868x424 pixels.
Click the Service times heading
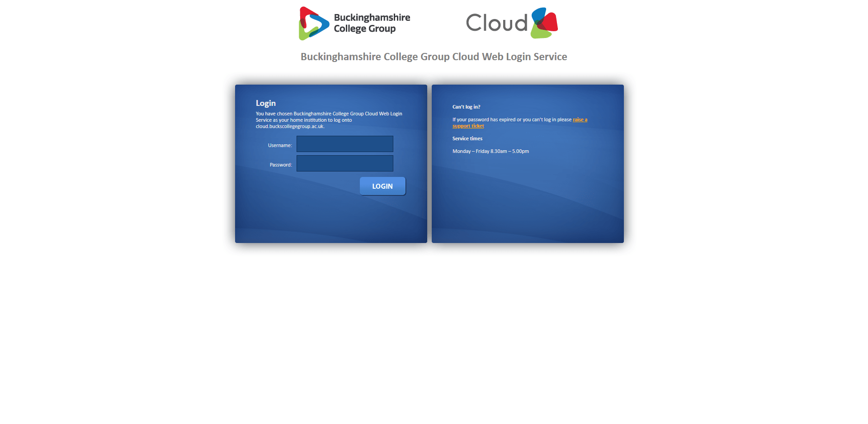point(467,138)
